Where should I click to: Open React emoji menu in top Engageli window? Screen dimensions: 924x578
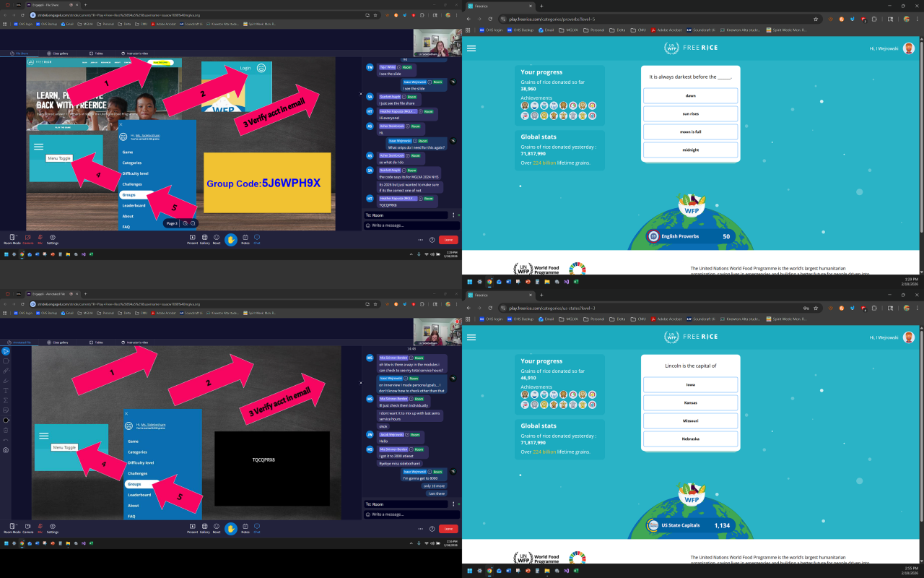(x=217, y=238)
